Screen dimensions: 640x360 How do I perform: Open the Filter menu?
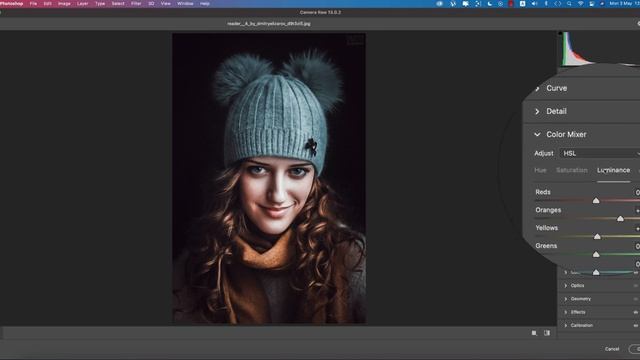point(136,4)
